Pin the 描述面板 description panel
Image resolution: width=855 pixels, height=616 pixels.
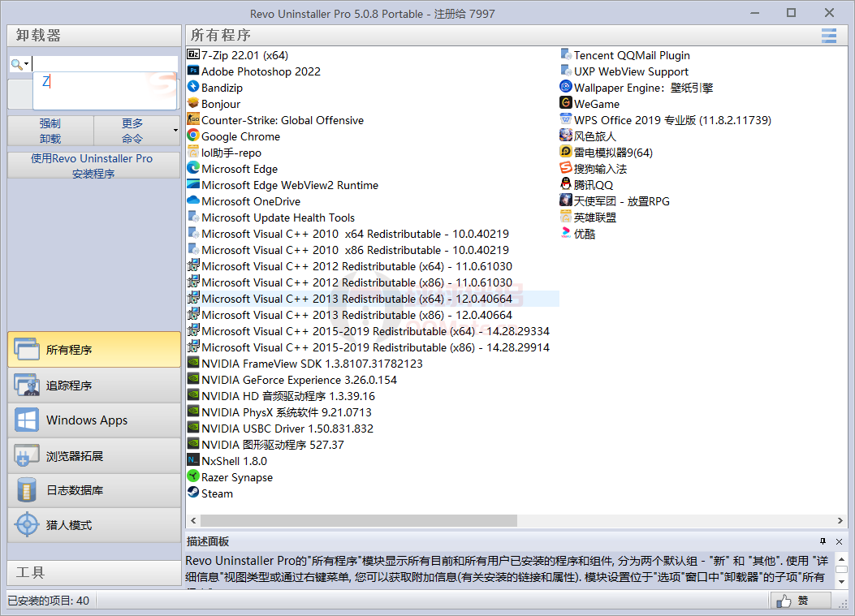tap(823, 541)
